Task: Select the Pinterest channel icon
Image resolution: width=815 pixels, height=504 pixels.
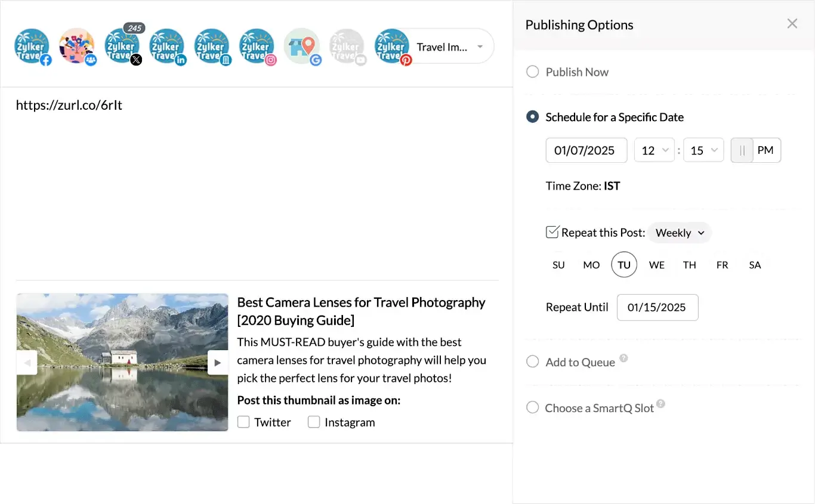Action: (x=392, y=47)
